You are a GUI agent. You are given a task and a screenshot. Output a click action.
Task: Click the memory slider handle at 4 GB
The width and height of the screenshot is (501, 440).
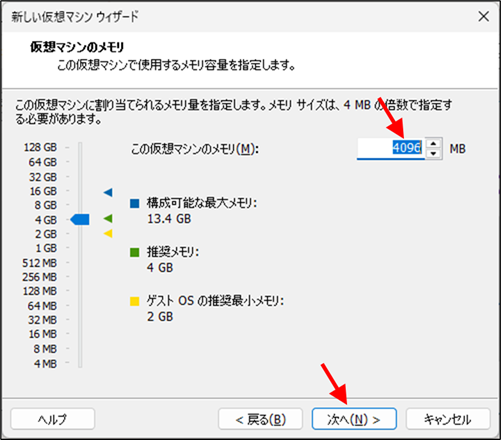tap(80, 219)
